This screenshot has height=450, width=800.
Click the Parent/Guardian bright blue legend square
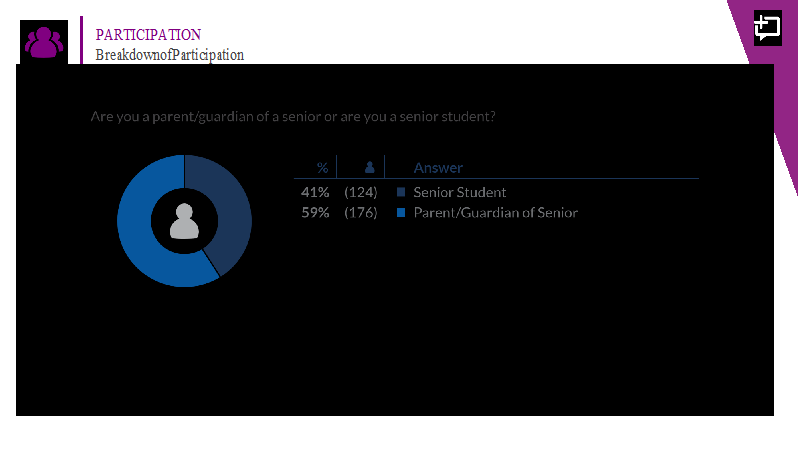(401, 212)
